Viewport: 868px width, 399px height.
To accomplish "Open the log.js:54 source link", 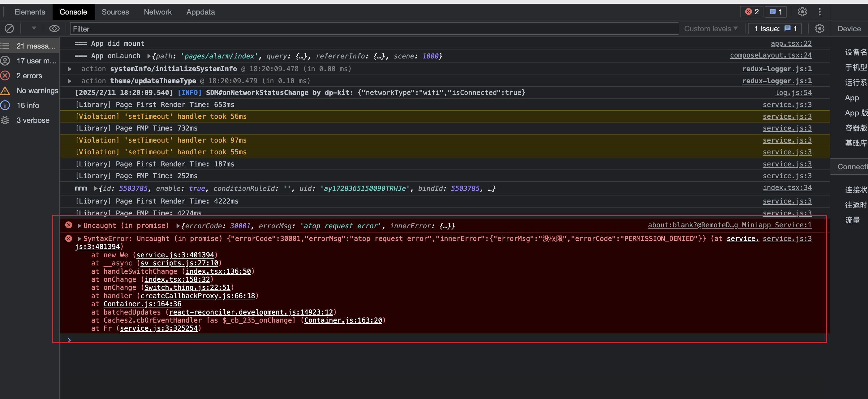I will pyautogui.click(x=793, y=93).
